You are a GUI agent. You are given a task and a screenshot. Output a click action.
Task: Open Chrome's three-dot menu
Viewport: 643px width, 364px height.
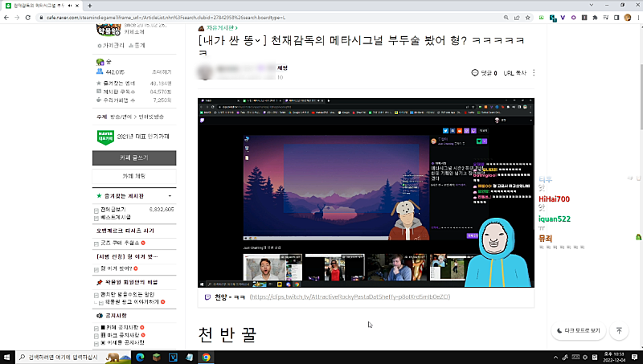[636, 16]
